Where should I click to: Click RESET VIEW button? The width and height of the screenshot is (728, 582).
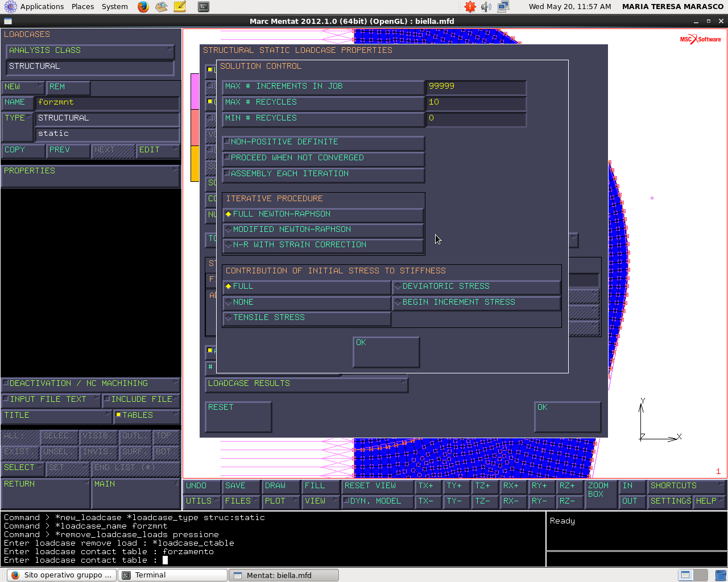(378, 486)
